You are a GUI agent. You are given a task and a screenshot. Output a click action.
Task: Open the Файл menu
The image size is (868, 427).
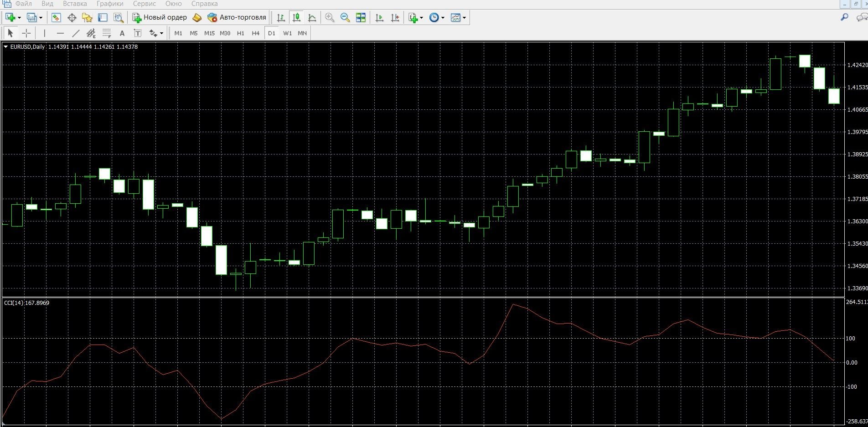click(x=24, y=4)
